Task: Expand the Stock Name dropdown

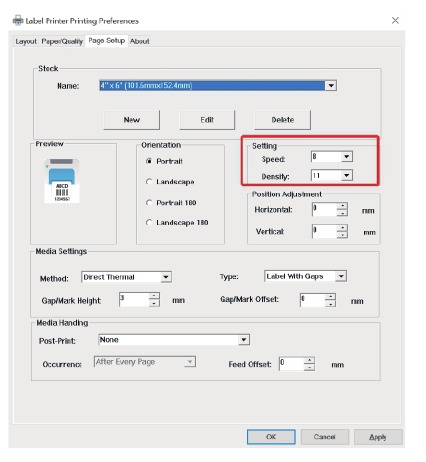Action: coord(331,86)
